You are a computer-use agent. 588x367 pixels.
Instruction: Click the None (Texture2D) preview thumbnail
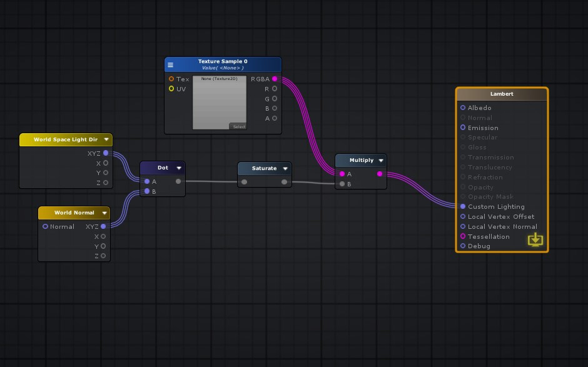220,100
